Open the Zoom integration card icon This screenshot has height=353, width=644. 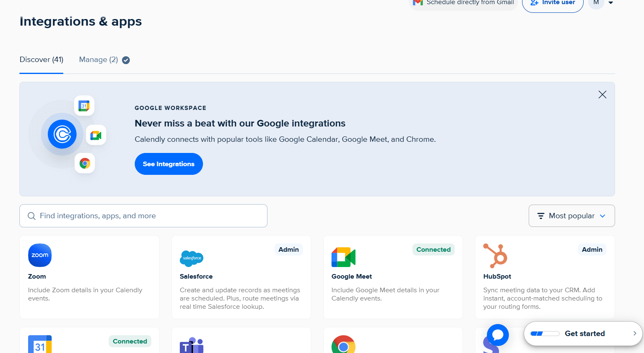40,255
